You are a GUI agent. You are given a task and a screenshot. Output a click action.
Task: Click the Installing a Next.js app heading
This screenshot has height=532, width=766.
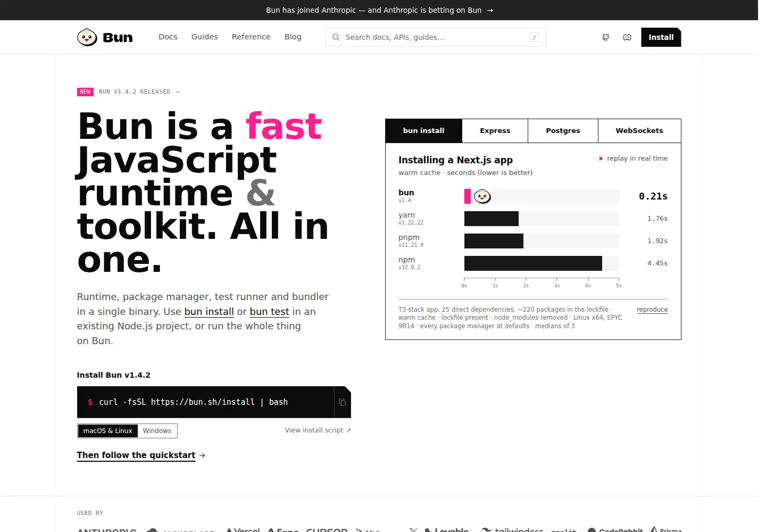pos(456,160)
